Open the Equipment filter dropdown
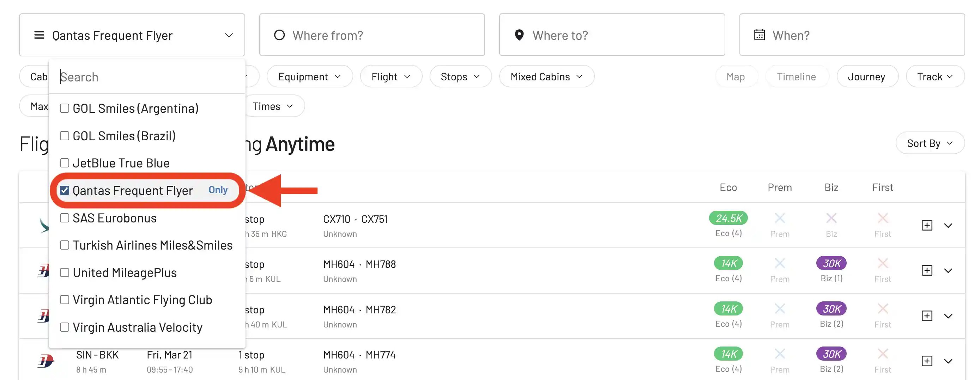Screen dimensions: 980x380 (x=310, y=76)
